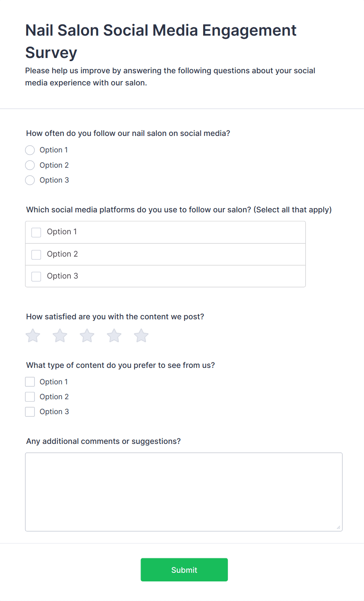Select the third star rating
The image size is (364, 601).
[87, 336]
